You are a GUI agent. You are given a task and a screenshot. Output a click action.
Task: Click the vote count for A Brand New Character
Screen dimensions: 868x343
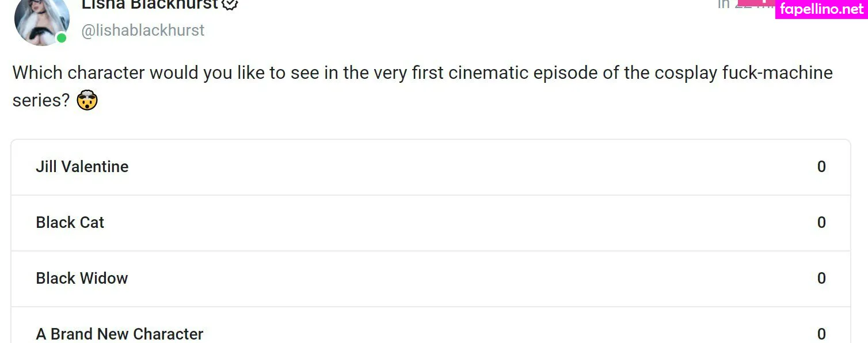pos(821,334)
